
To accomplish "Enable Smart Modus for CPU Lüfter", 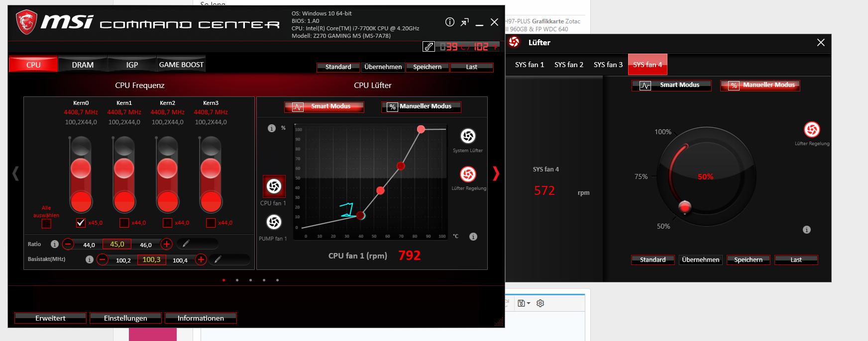I will pyautogui.click(x=324, y=107).
